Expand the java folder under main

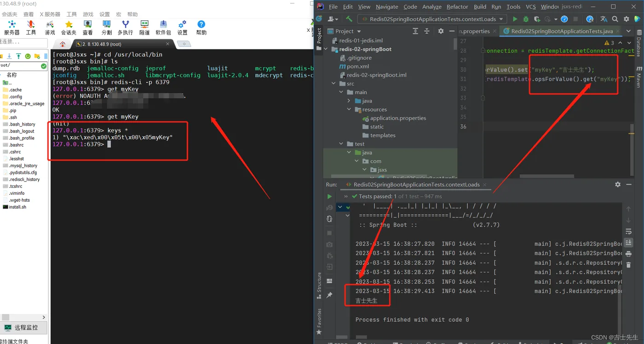[x=349, y=101]
